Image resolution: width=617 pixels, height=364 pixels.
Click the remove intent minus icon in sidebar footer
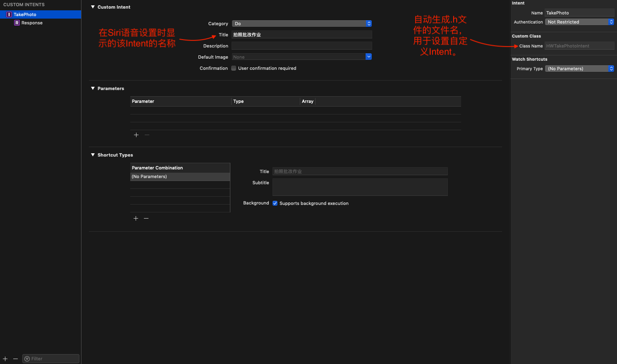(x=15, y=359)
